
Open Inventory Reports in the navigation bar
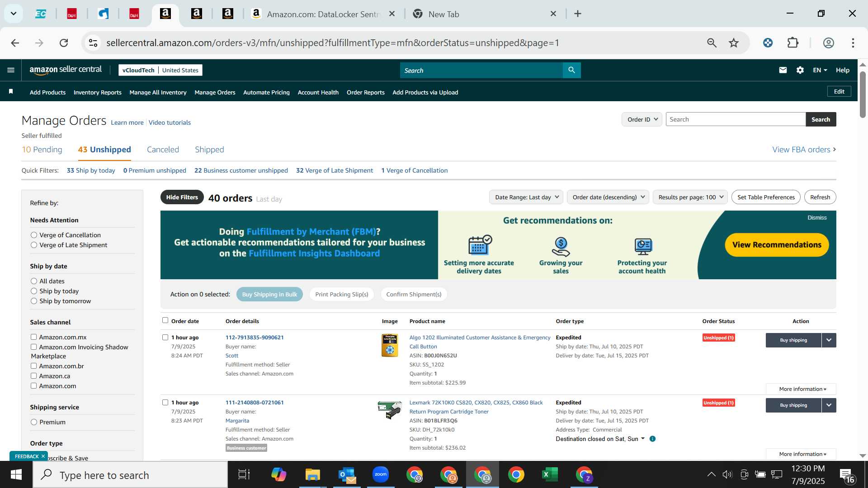tap(97, 92)
